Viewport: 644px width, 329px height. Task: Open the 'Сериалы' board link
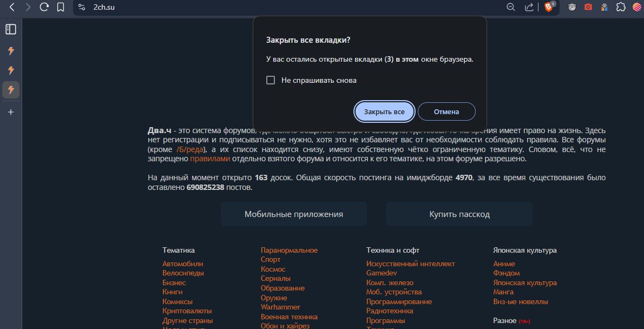click(275, 279)
